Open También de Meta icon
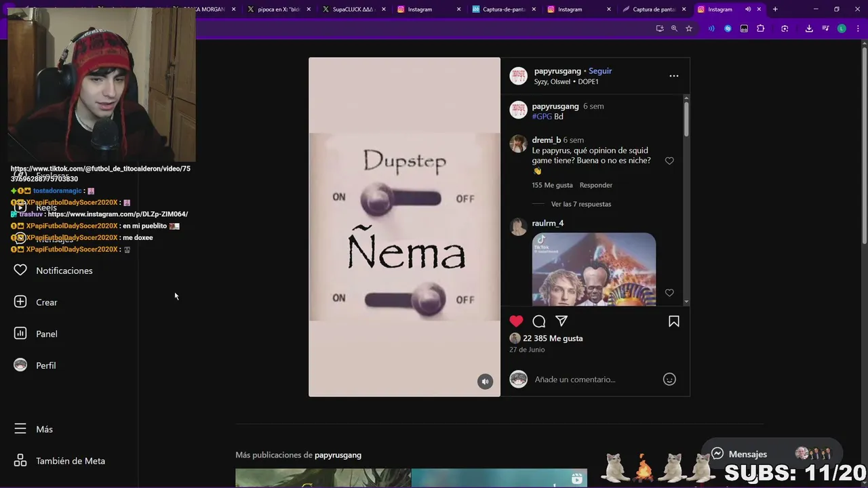 (x=20, y=461)
